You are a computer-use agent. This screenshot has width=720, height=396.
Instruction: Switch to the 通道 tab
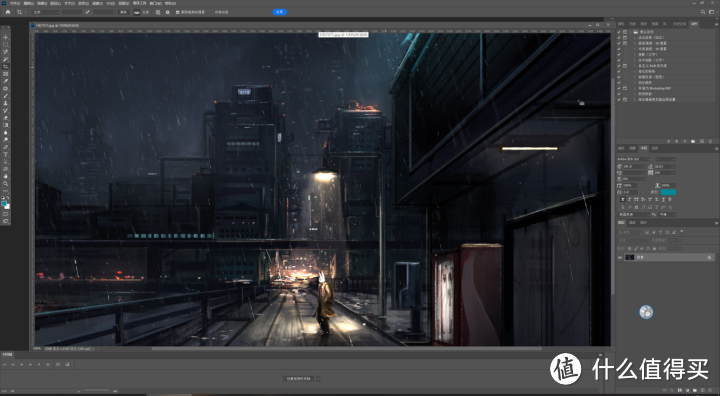pos(632,222)
